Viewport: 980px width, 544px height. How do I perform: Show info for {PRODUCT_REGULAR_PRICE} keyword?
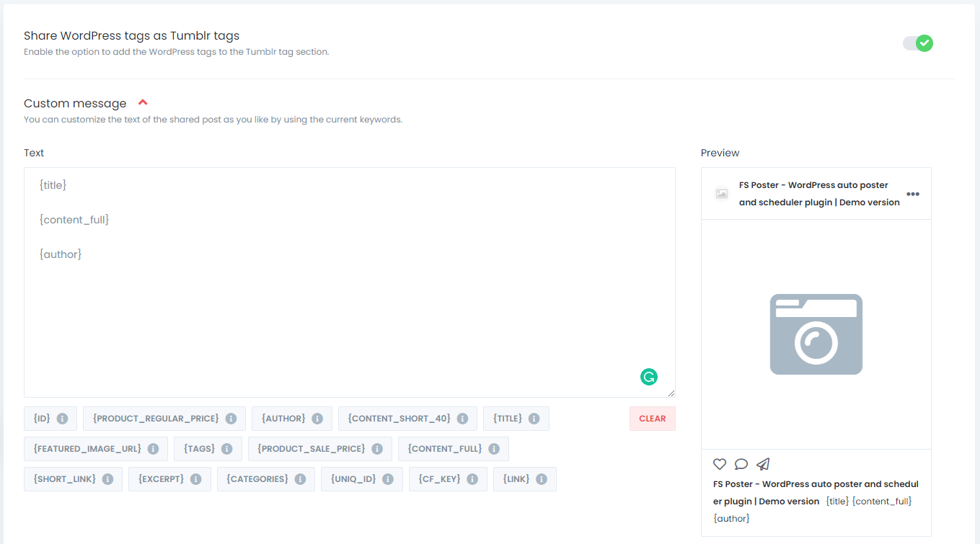click(x=231, y=419)
